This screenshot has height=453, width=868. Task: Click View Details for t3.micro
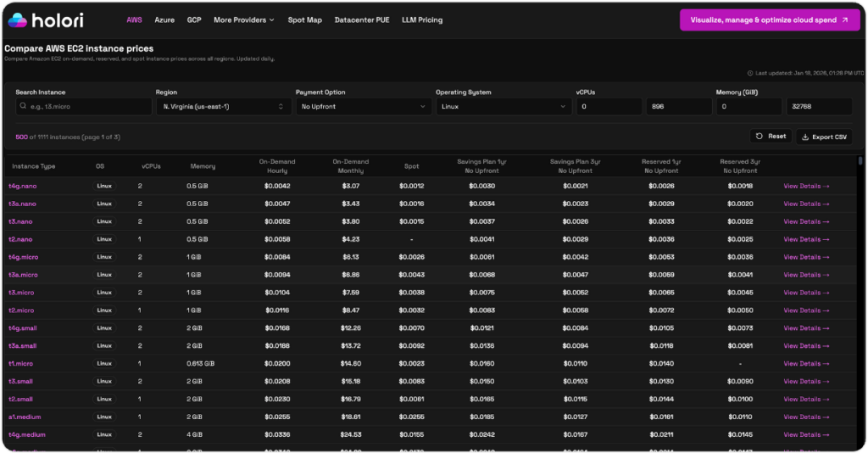(x=806, y=293)
